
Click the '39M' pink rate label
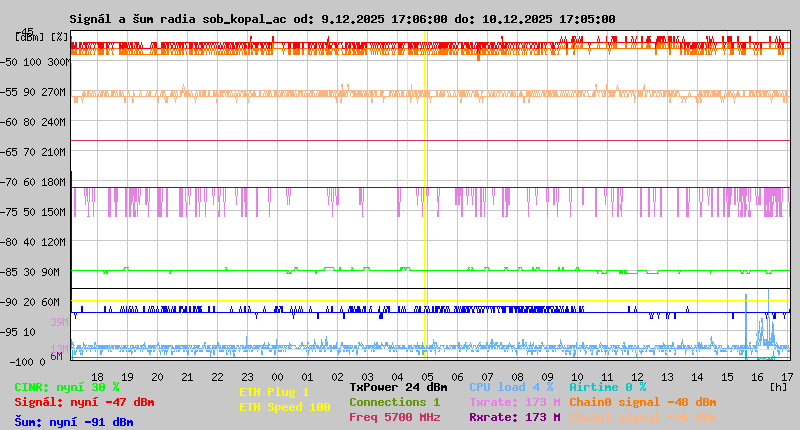pos(59,322)
